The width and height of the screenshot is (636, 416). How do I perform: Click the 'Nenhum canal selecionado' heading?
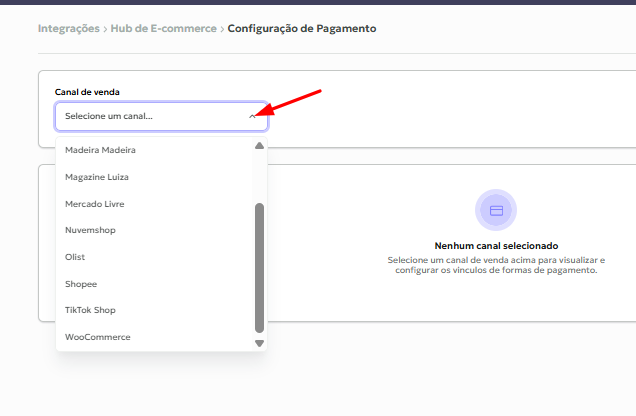click(496, 246)
